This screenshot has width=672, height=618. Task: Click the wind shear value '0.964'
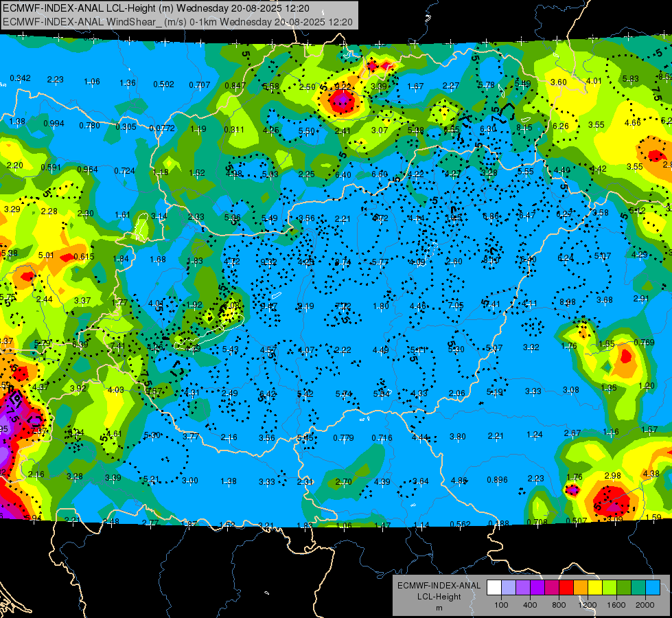click(x=87, y=170)
